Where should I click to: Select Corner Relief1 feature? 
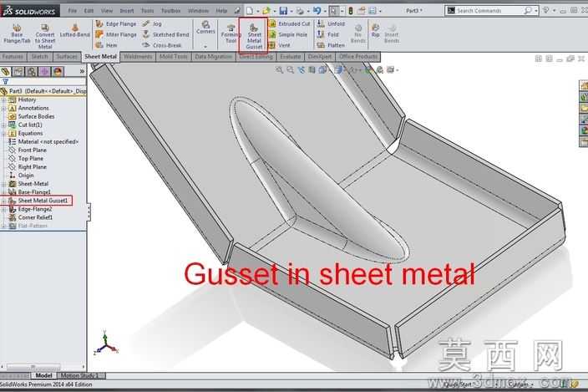30,217
